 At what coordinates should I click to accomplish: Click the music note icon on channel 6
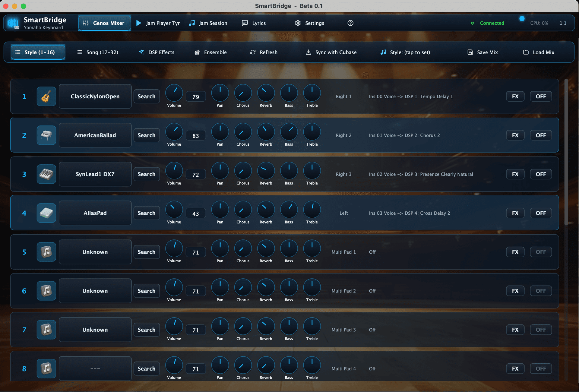(x=46, y=291)
